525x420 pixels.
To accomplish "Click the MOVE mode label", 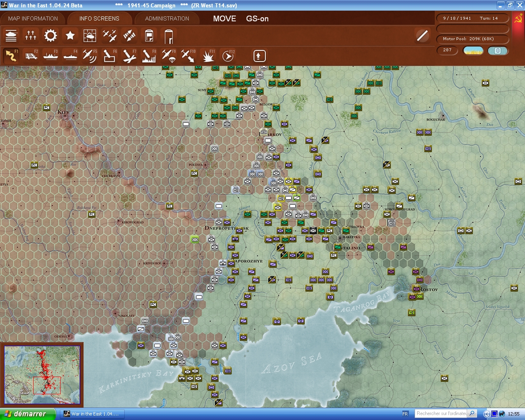I will pos(224,18).
